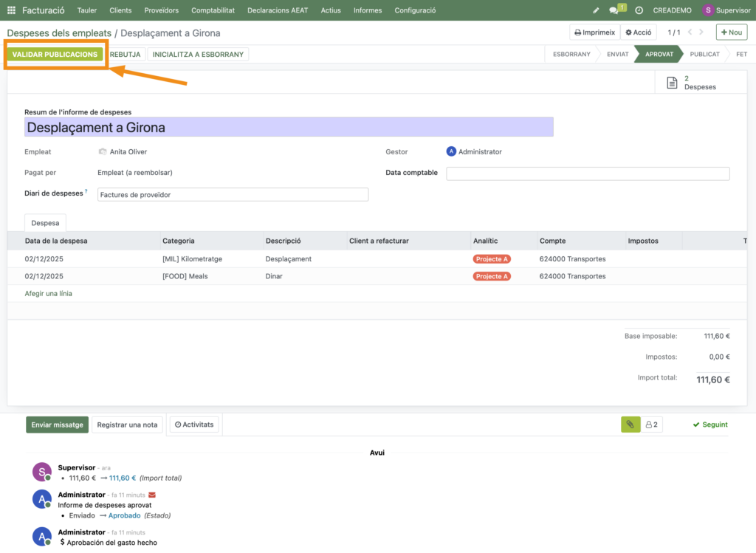Open the apps grid menu icon
This screenshot has height=553, width=756.
click(x=11, y=10)
